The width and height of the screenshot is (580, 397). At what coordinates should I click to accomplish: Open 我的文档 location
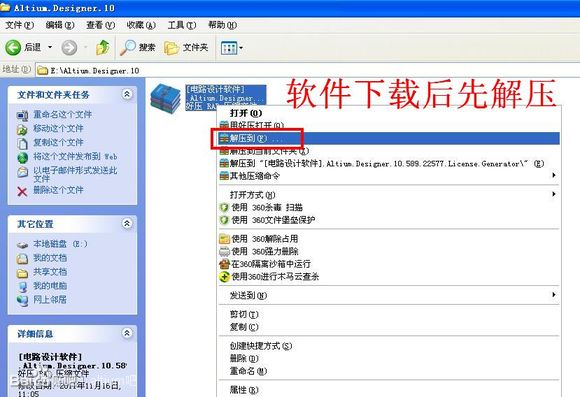pyautogui.click(x=50, y=258)
